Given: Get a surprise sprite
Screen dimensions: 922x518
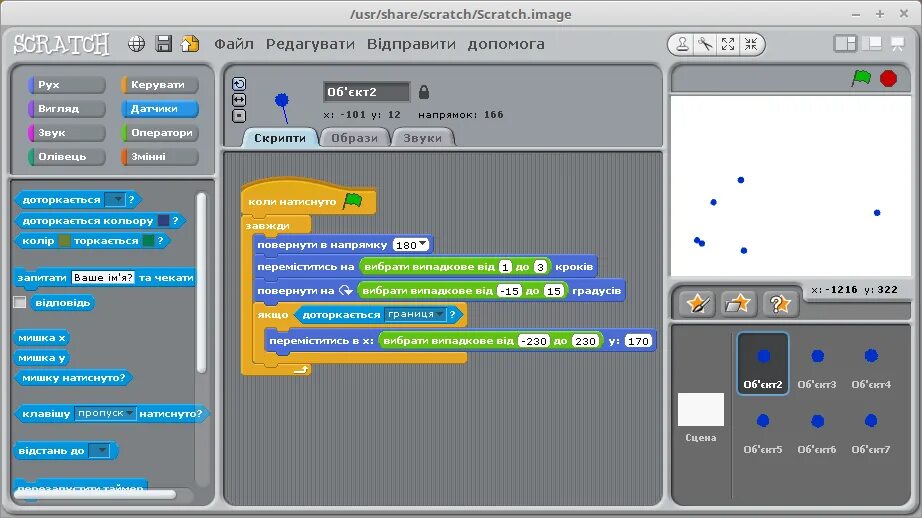Looking at the screenshot, I should pos(779,304).
